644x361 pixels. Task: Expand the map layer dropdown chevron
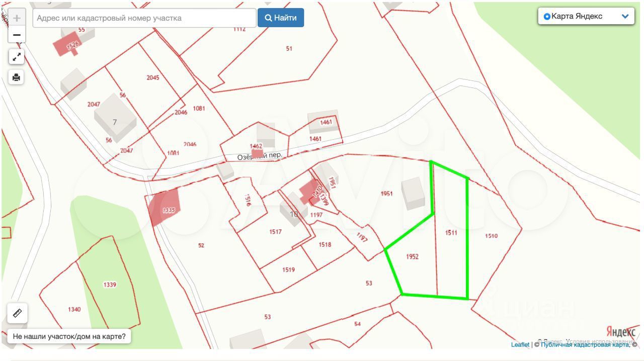pyautogui.click(x=625, y=17)
